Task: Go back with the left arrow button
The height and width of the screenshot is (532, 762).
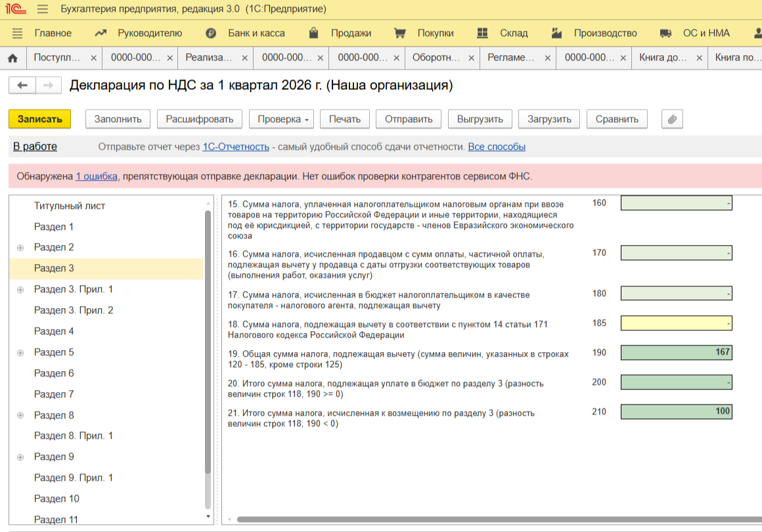Action: click(22, 85)
